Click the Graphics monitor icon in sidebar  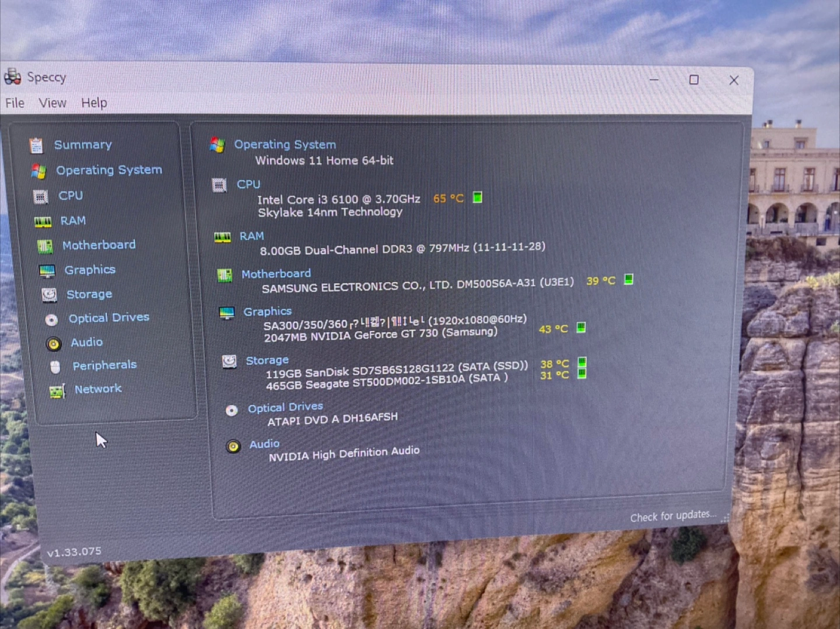(47, 271)
